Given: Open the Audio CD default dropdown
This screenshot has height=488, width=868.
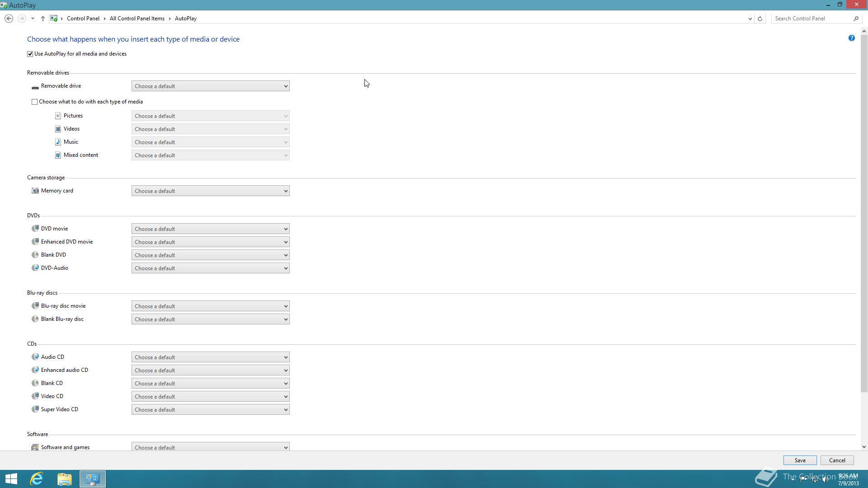Looking at the screenshot, I should tap(210, 357).
